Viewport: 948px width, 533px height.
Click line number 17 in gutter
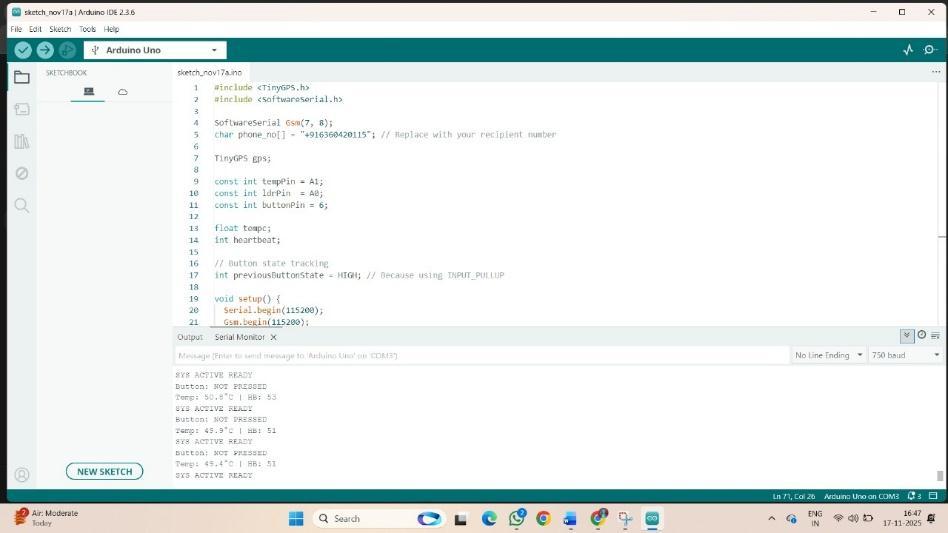(x=193, y=275)
